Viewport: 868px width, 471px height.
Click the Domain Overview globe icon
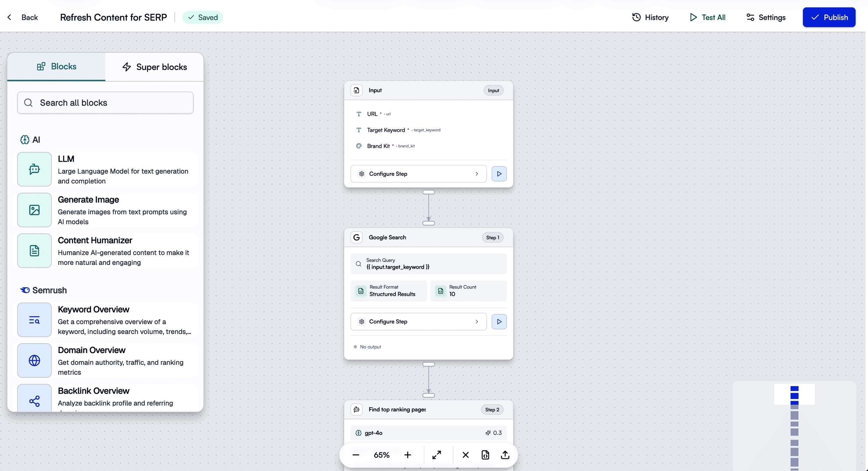[x=34, y=360]
